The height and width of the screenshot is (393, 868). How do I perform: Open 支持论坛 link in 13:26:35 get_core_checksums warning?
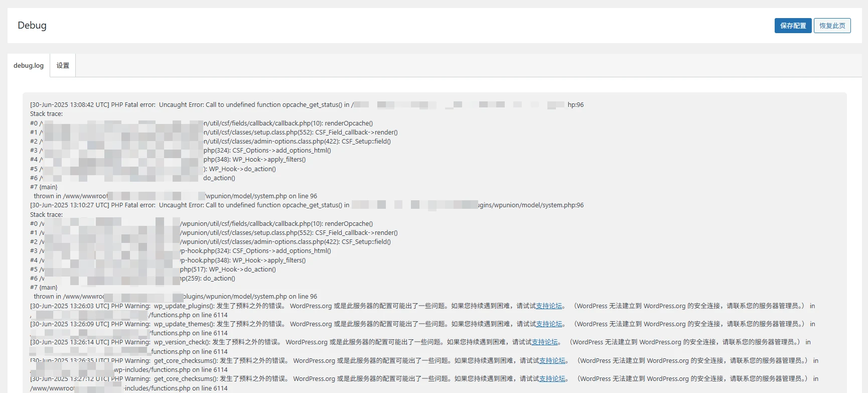click(552, 361)
